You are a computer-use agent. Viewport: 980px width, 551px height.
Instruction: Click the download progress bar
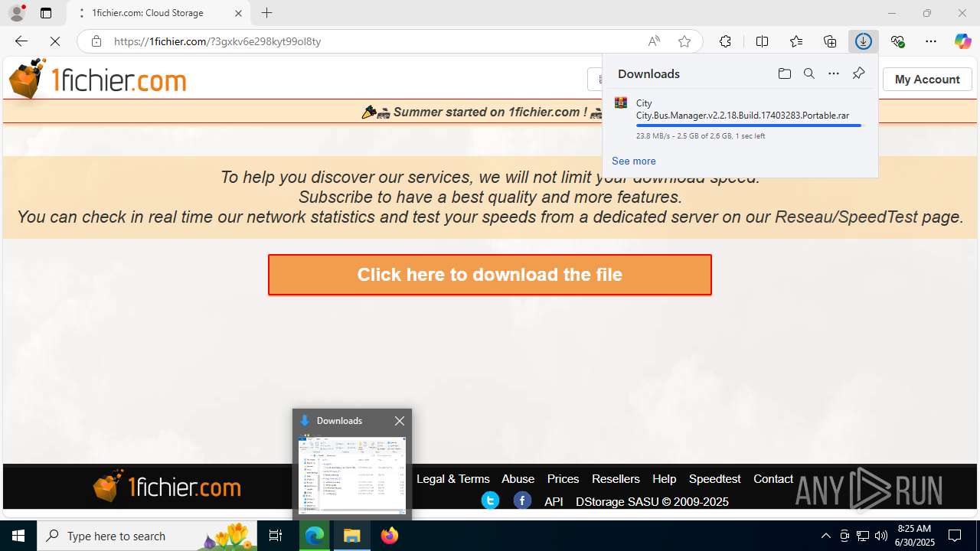(749, 126)
